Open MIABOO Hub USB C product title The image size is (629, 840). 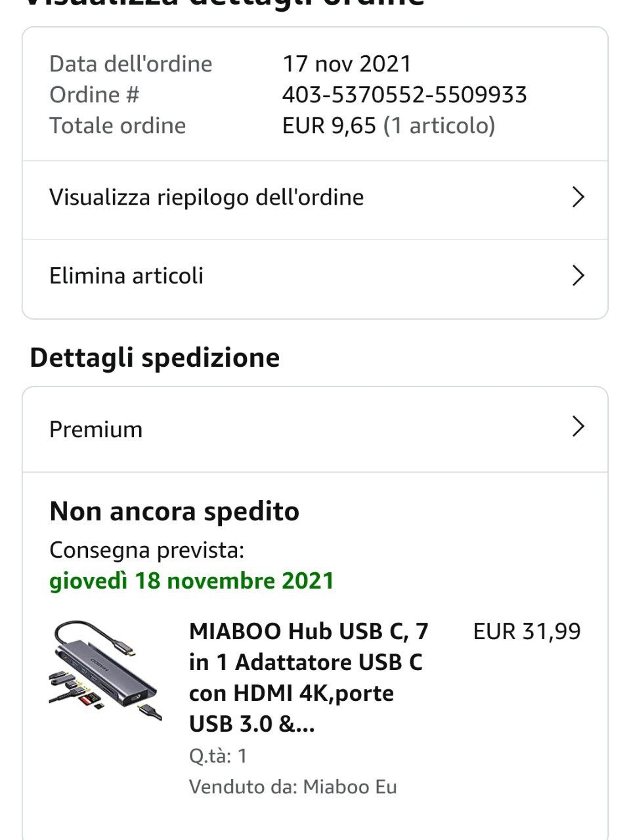tap(309, 677)
